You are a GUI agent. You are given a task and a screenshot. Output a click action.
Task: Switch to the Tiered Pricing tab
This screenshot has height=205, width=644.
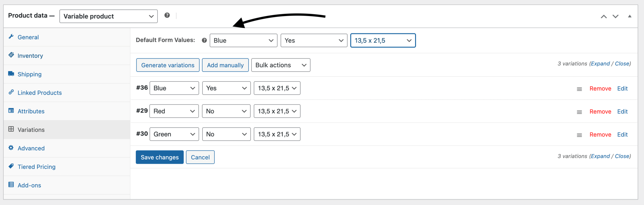coord(36,167)
